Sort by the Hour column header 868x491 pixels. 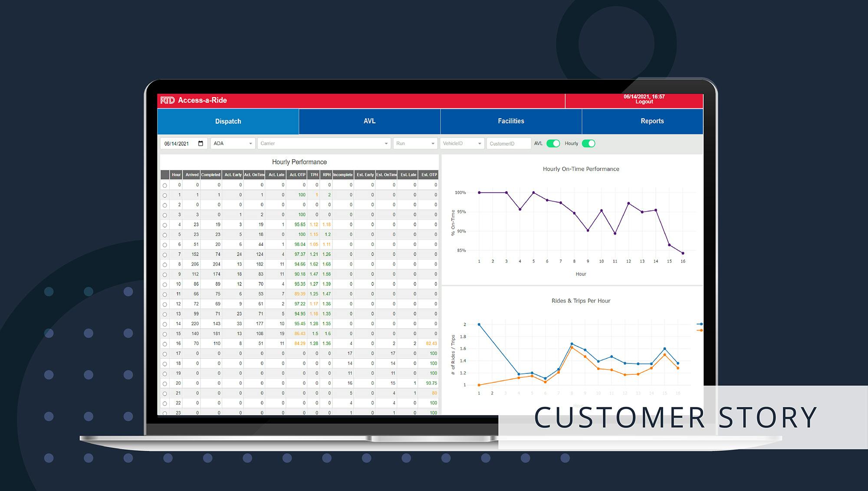[x=176, y=175]
